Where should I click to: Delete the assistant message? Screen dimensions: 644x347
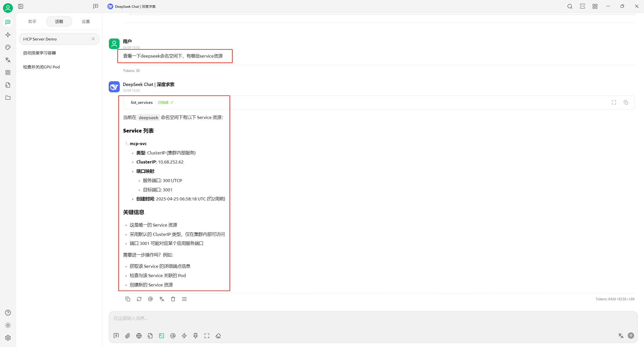click(173, 299)
